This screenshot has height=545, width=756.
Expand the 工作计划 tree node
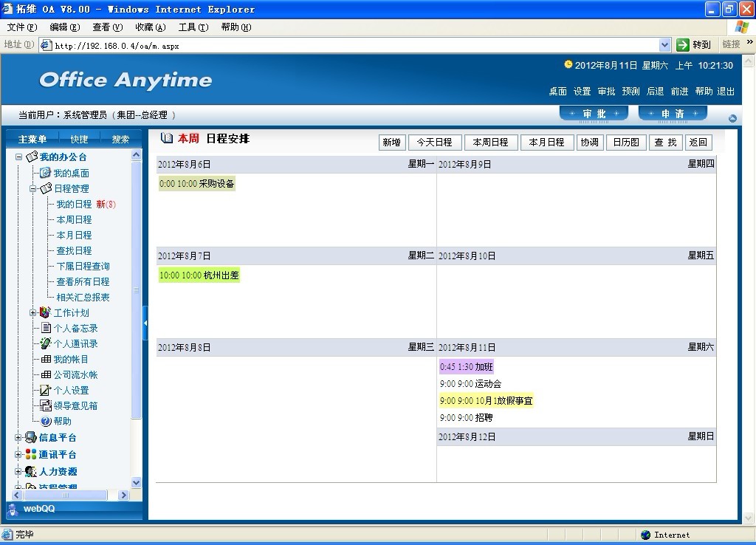pyautogui.click(x=33, y=312)
